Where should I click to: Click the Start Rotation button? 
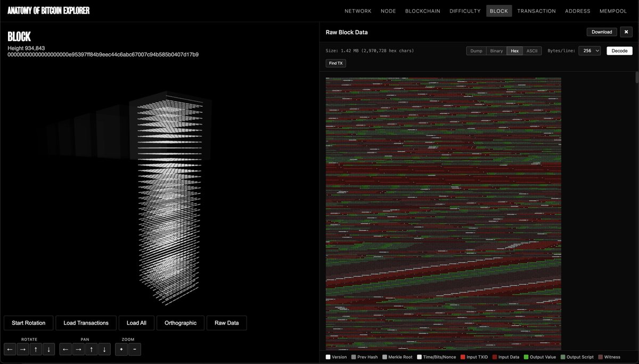(x=28, y=323)
